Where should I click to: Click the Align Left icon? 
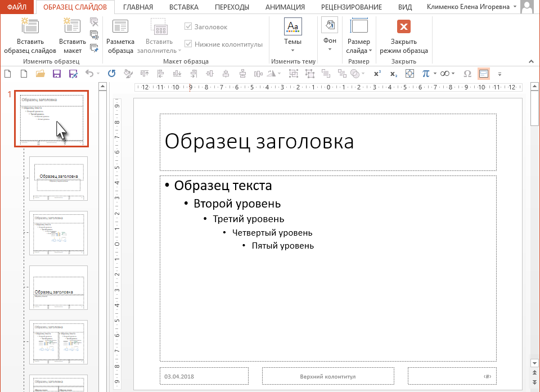160,73
